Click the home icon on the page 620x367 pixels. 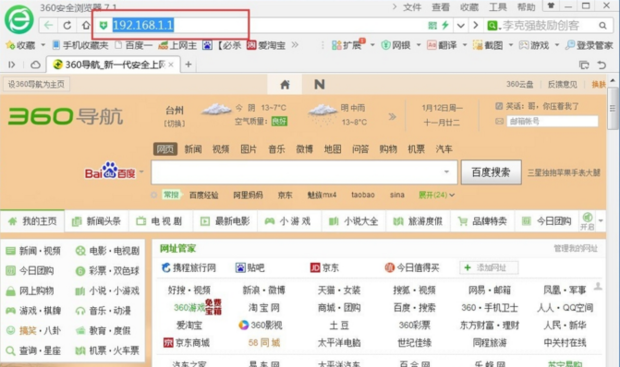tap(285, 84)
